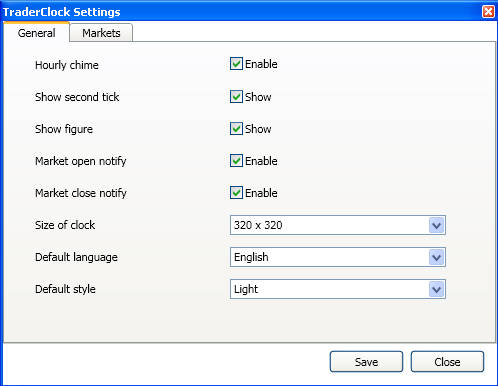Select the General tab
Image resolution: width=498 pixels, height=386 pixels.
click(36, 32)
